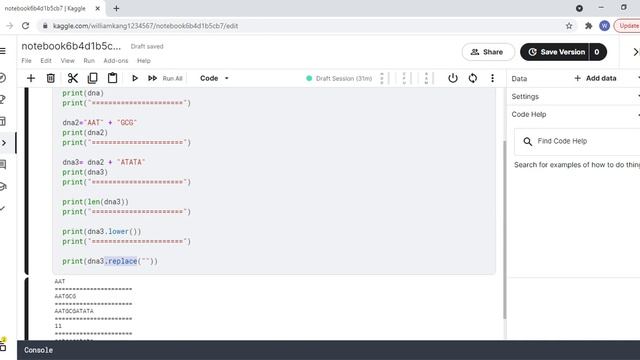The height and width of the screenshot is (360, 640).
Task: Click the browser Update button
Action: click(628, 26)
